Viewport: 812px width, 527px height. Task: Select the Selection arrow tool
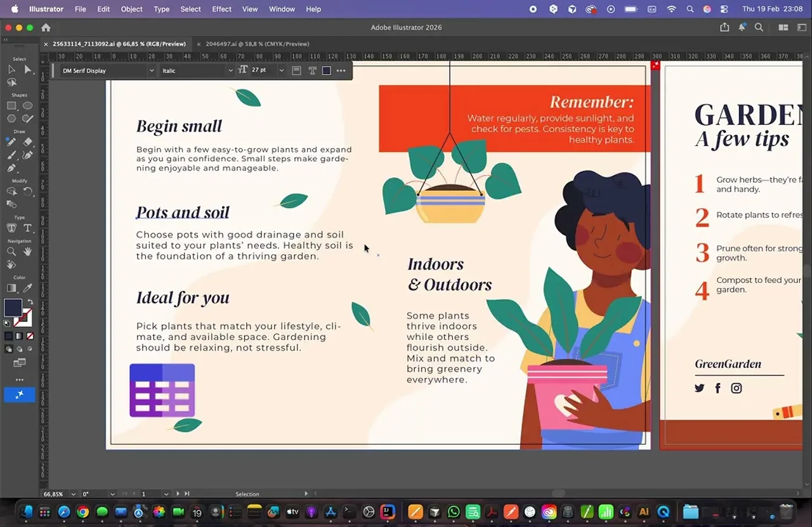point(11,69)
